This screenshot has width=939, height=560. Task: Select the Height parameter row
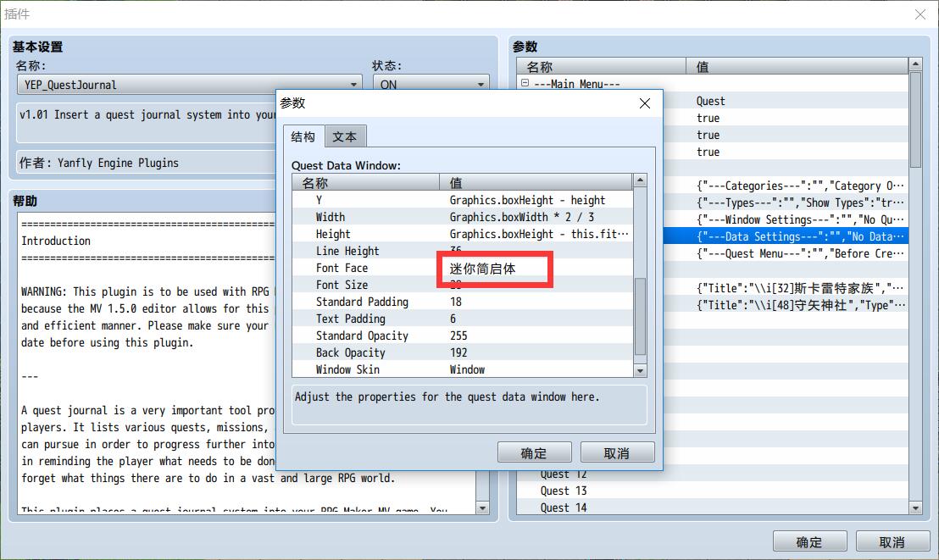click(463, 234)
